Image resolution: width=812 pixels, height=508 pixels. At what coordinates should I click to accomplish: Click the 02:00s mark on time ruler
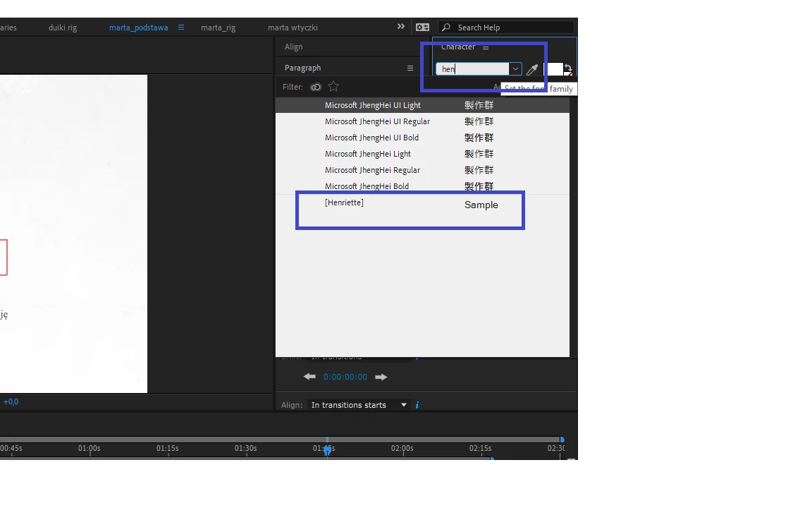pyautogui.click(x=402, y=448)
